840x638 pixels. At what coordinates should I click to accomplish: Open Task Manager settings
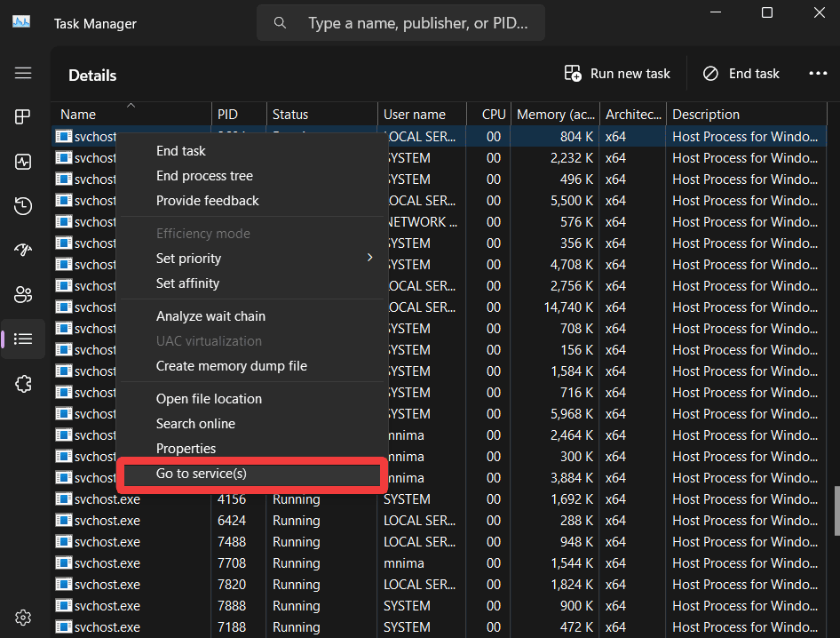[23, 617]
